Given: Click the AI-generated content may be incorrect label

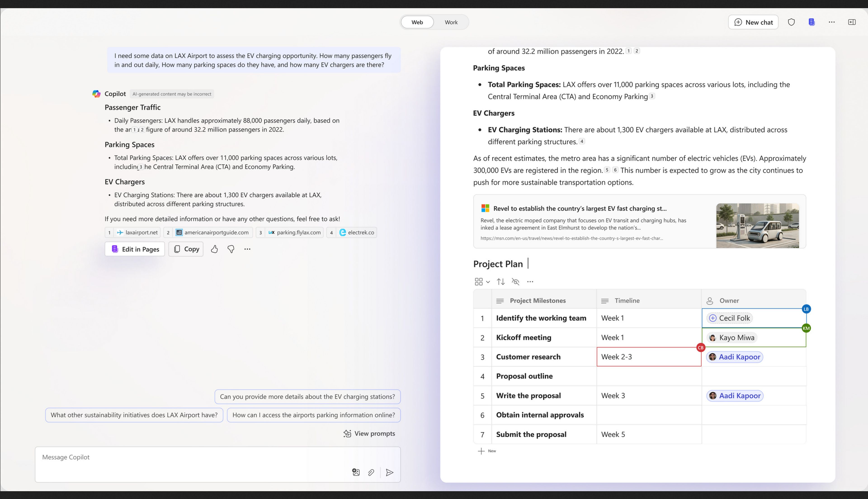Looking at the screenshot, I should [172, 94].
